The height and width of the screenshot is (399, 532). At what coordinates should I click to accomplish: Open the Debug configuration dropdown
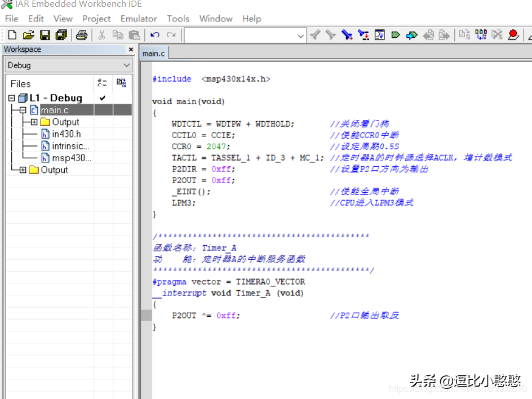click(x=126, y=65)
